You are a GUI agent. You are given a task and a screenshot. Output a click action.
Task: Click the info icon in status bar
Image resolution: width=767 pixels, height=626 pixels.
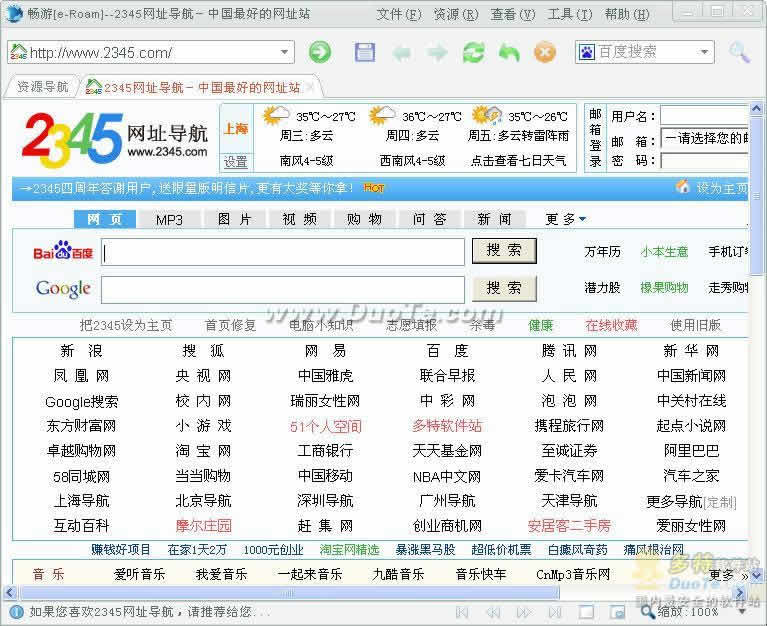pyautogui.click(x=17, y=612)
